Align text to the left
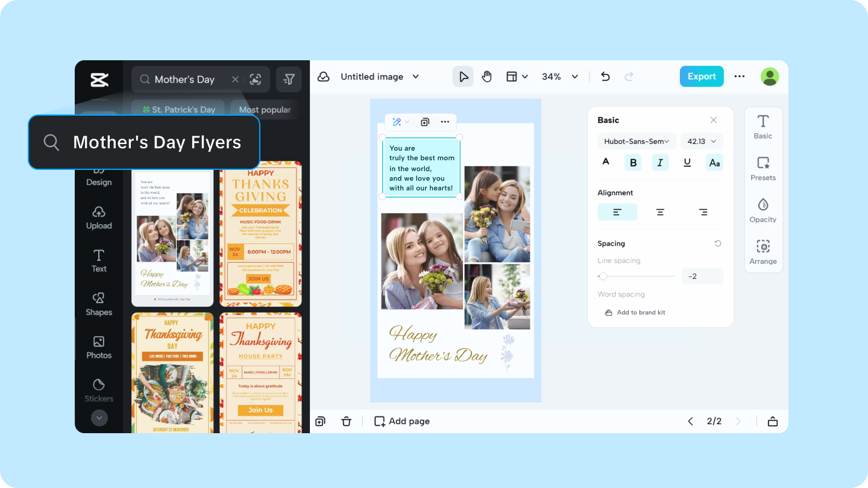Image resolution: width=868 pixels, height=488 pixels. tap(617, 212)
